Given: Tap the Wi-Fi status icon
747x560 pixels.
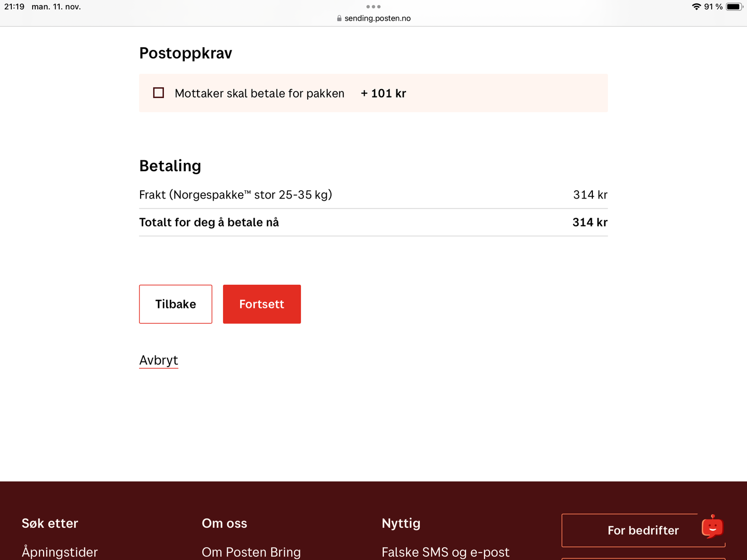Looking at the screenshot, I should [x=696, y=7].
